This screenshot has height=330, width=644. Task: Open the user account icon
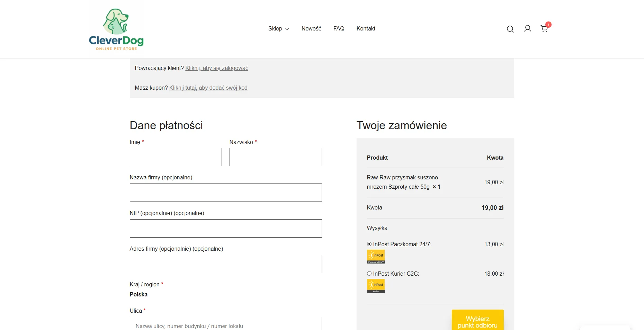click(x=527, y=29)
